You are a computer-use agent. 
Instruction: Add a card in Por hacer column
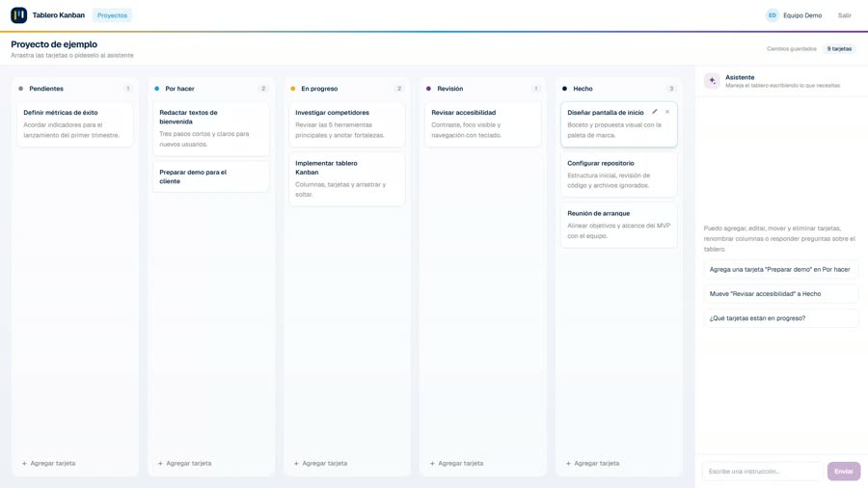click(185, 463)
